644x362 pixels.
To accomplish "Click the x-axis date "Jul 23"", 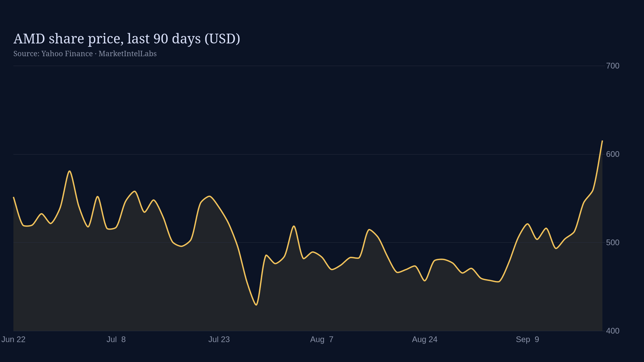I will click(x=219, y=340).
